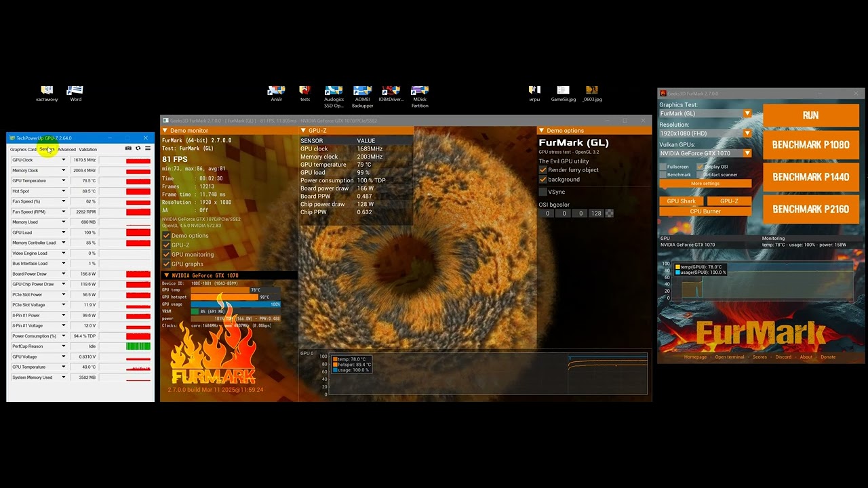
Task: Toggle GPU-Z checkbox in Demo monitor
Action: coord(166,245)
